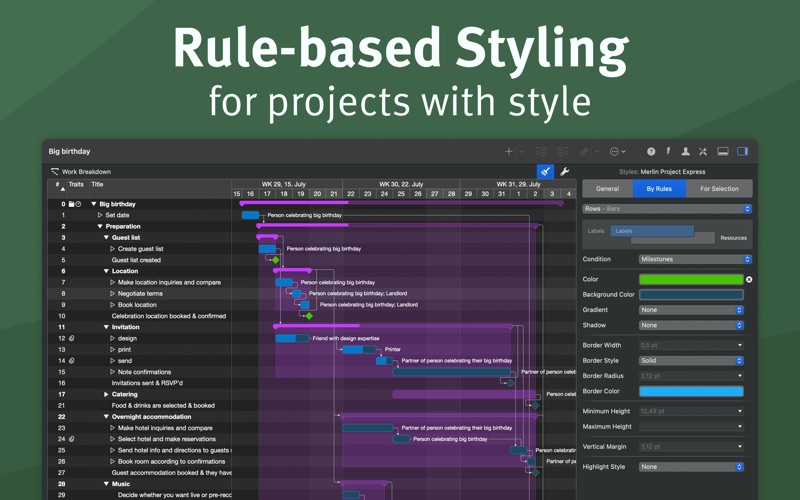Image resolution: width=800 pixels, height=500 pixels.
Task: Click the WK 30, 22. July timeline header
Action: 401,184
